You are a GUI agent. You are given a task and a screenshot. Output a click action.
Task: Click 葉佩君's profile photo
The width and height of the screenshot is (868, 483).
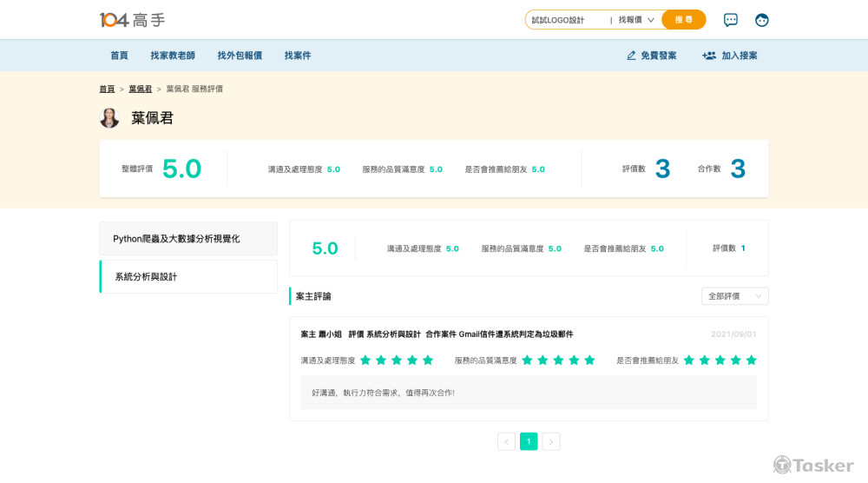(109, 118)
